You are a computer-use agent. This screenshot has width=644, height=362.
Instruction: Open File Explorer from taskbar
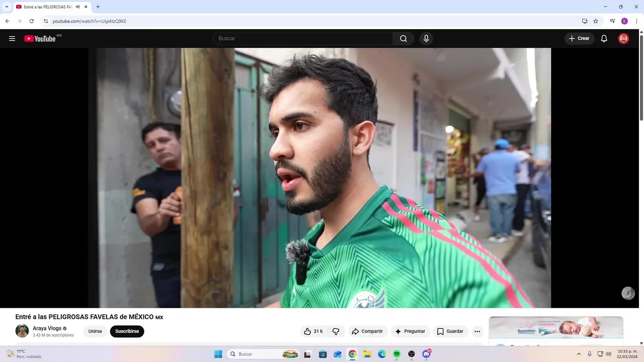[x=367, y=354]
